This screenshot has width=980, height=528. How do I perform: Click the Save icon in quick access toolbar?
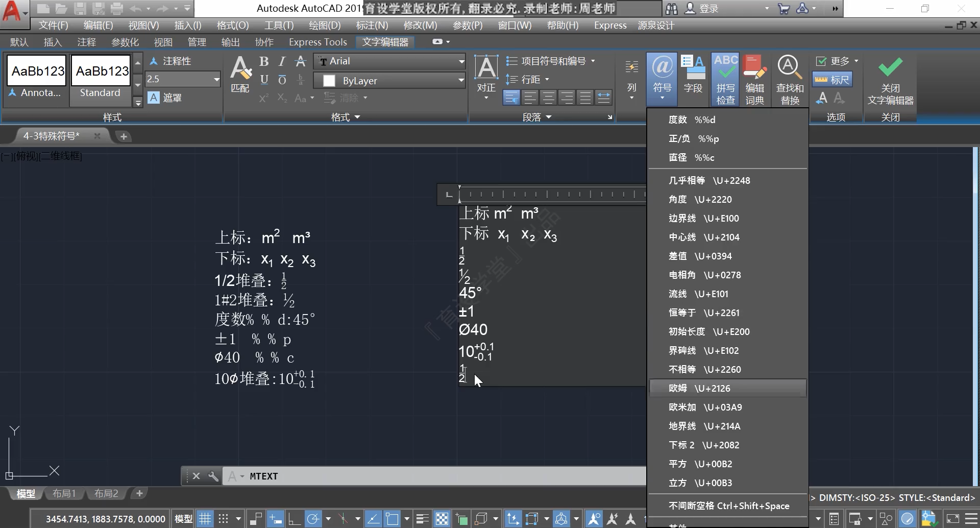pyautogui.click(x=80, y=9)
